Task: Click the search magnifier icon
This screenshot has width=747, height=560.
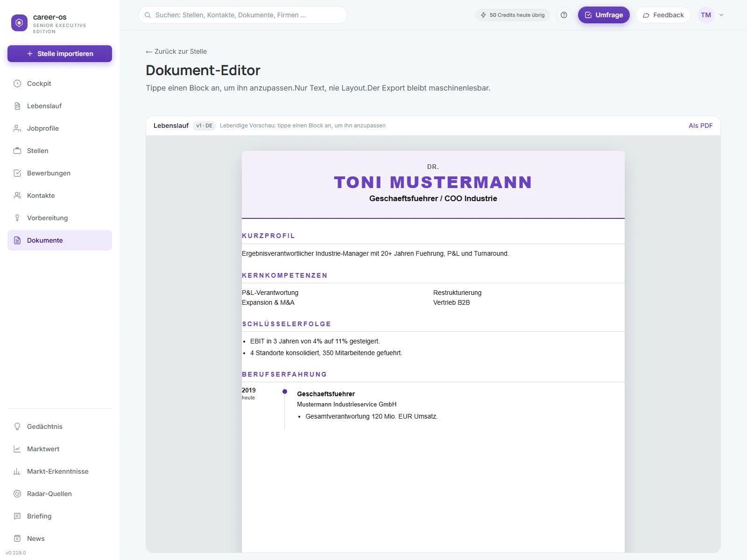Action: [148, 15]
